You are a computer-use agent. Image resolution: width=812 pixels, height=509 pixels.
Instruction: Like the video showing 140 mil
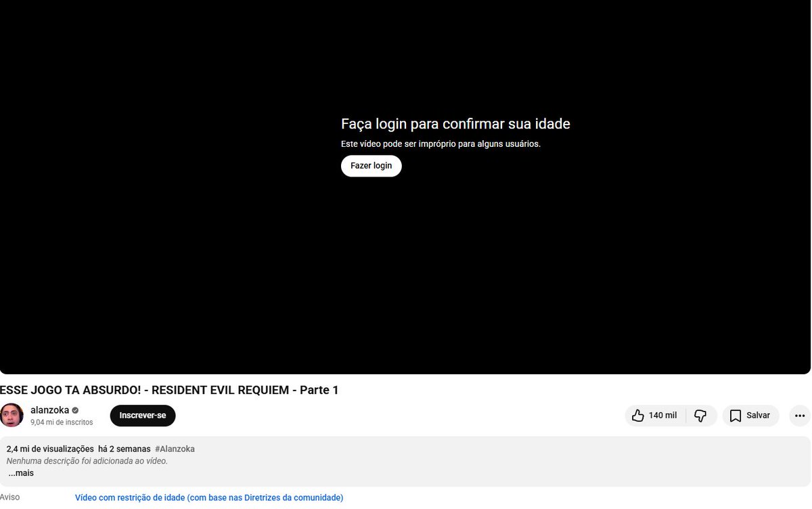(655, 416)
